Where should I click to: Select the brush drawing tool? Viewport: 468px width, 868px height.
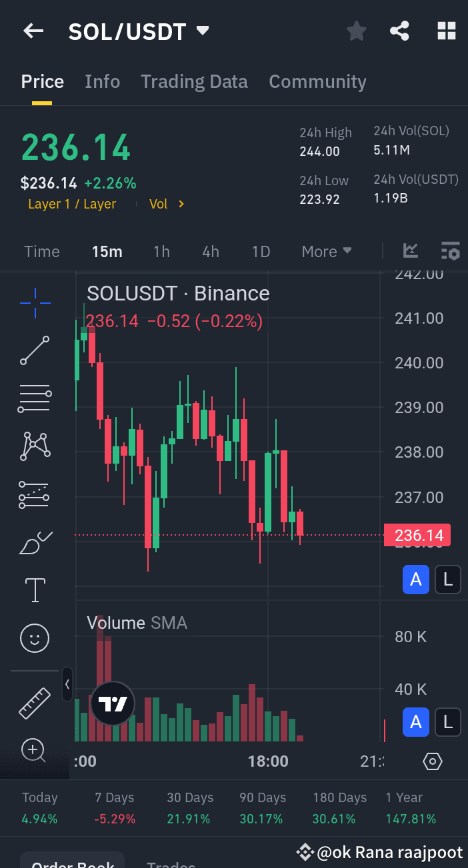pos(35,544)
